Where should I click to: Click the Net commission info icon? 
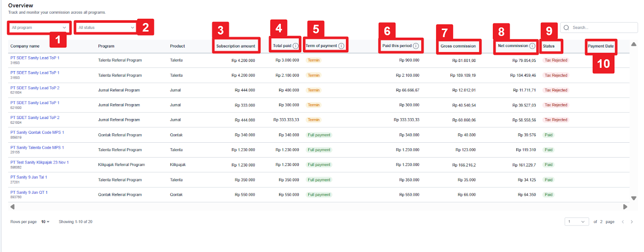point(532,46)
